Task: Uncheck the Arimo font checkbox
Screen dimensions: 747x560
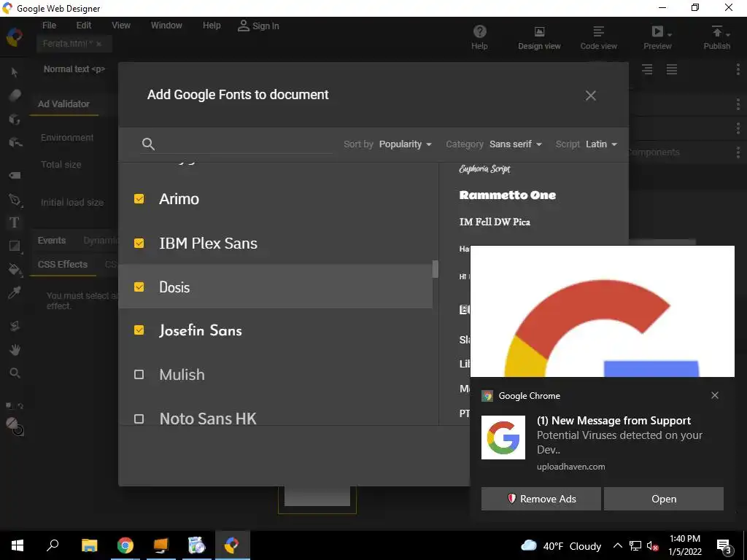Action: click(139, 198)
